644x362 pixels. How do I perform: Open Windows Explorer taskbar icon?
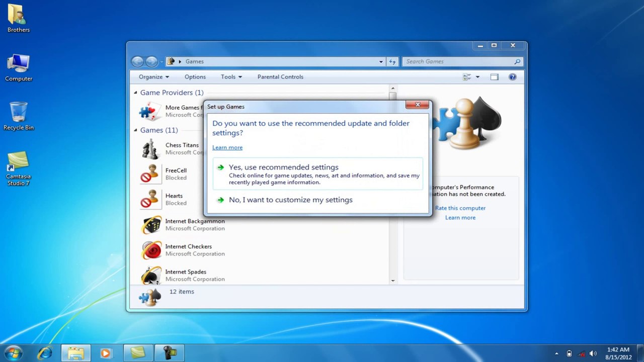pyautogui.click(x=76, y=353)
